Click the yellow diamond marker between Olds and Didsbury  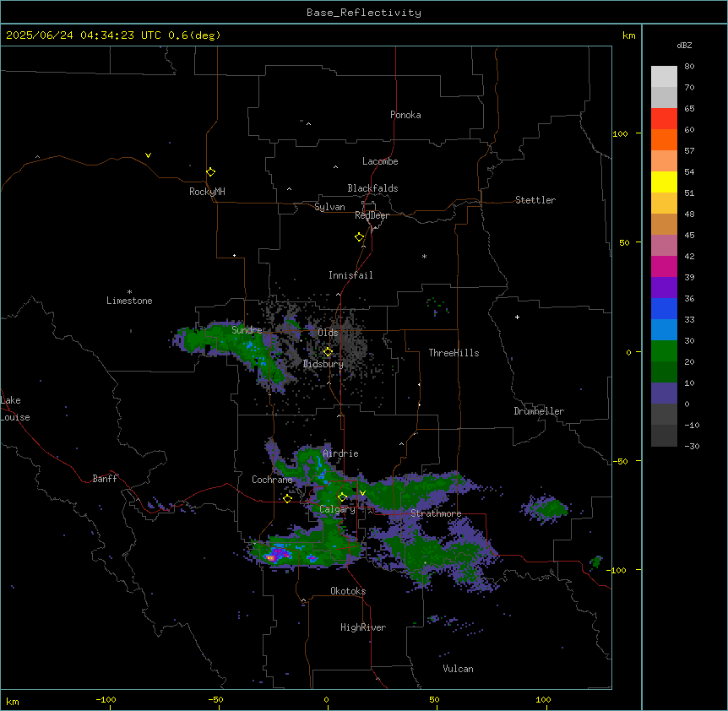328,352
